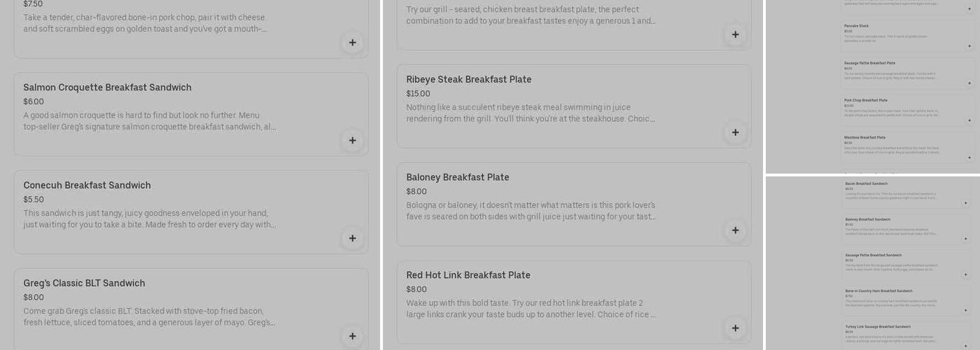Add Red Hot Link Breakfast Plate
This screenshot has height=350, width=980.
735,329
